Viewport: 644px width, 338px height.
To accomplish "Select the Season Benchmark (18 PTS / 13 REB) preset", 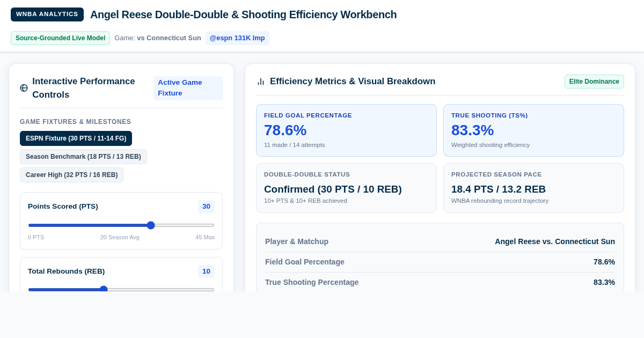I will (x=83, y=157).
